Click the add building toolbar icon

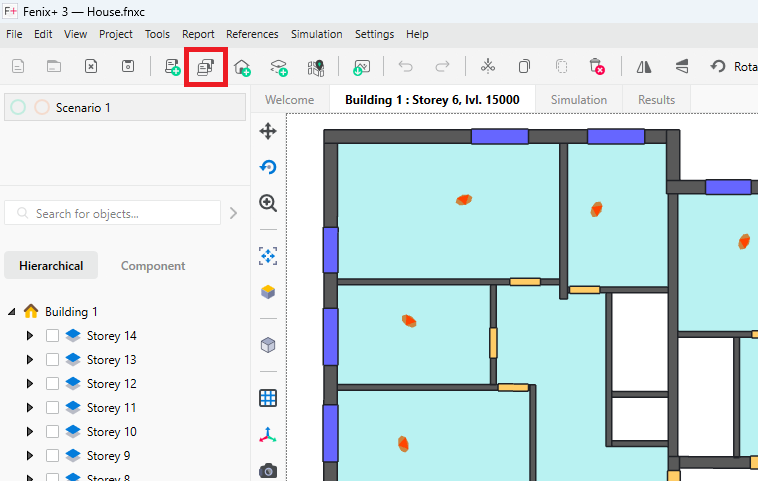coord(242,67)
